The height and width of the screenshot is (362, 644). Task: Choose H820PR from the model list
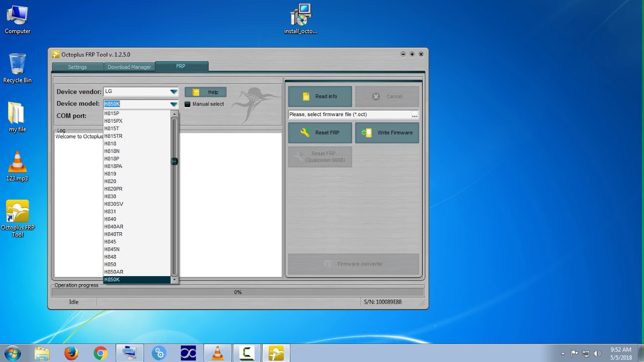click(x=137, y=189)
